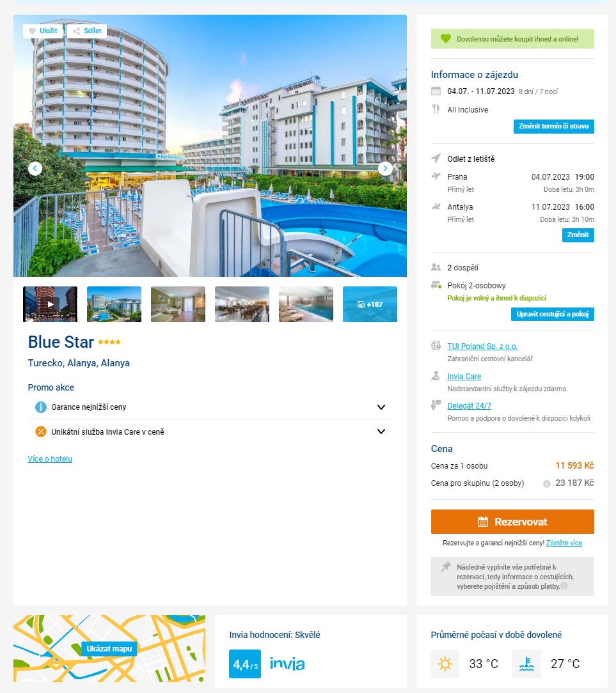
Task: Click the orange Rezervovat button
Action: (x=512, y=522)
